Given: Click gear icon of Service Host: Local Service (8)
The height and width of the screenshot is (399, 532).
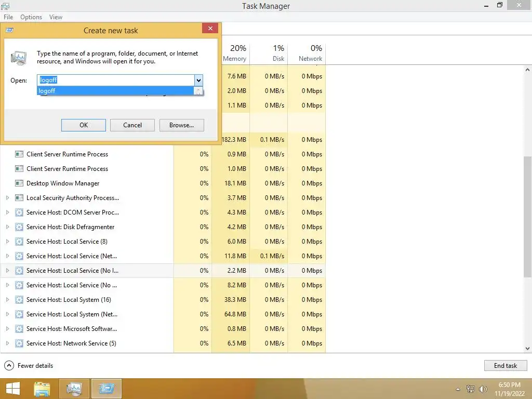Looking at the screenshot, I should 19,242.
